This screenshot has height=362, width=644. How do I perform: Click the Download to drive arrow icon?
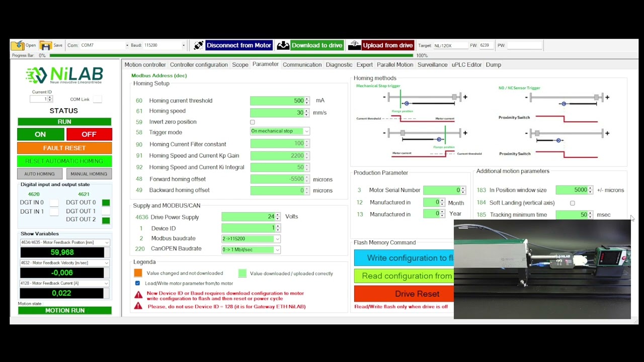point(283,45)
